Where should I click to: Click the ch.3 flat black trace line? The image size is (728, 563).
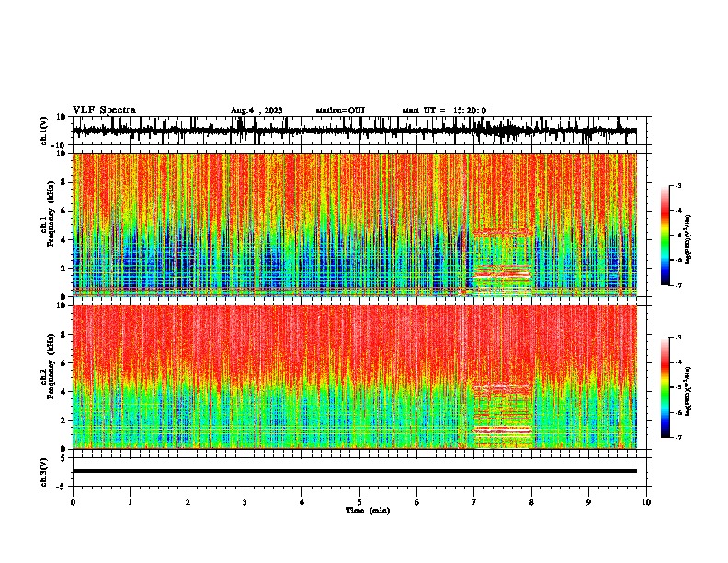(x=354, y=471)
